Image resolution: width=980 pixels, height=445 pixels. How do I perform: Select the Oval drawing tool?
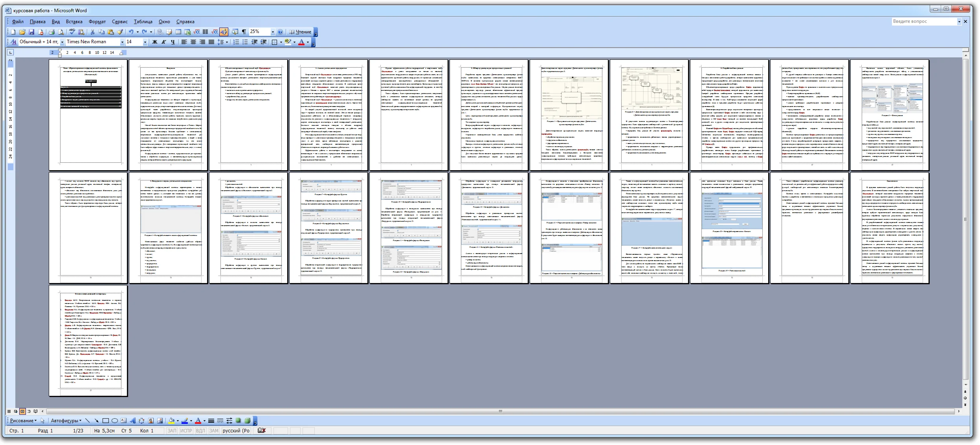[x=115, y=421]
